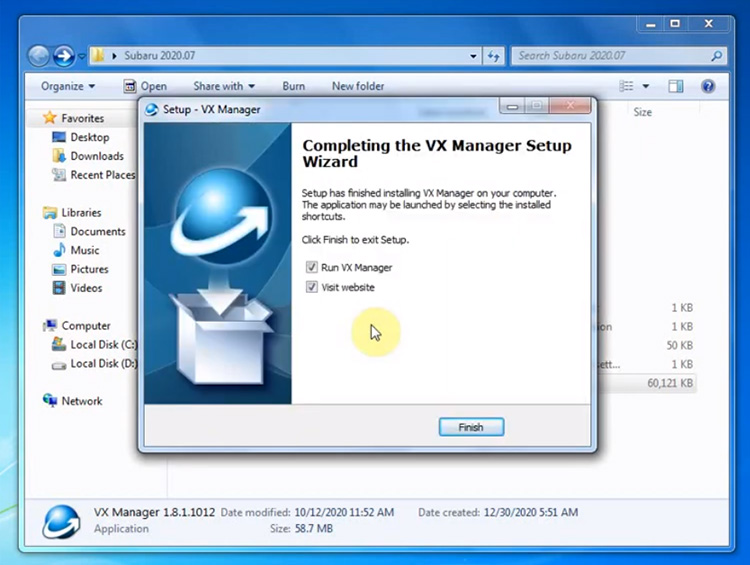Select Favorites in navigation pane
750x565 pixels.
[82, 118]
